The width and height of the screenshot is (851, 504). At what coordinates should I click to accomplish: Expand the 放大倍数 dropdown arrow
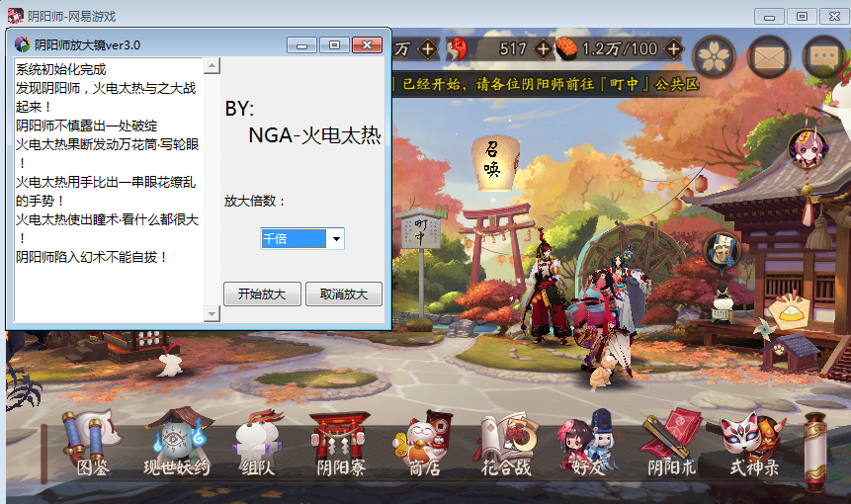tap(336, 238)
